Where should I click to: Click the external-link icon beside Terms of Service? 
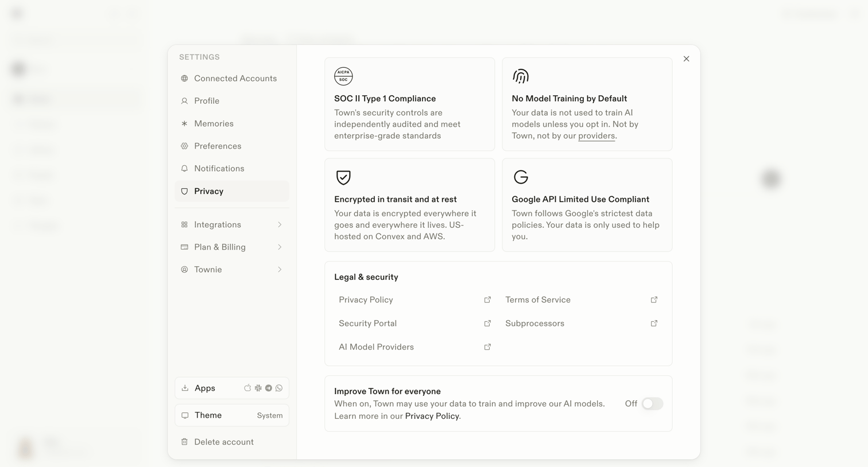click(x=654, y=300)
